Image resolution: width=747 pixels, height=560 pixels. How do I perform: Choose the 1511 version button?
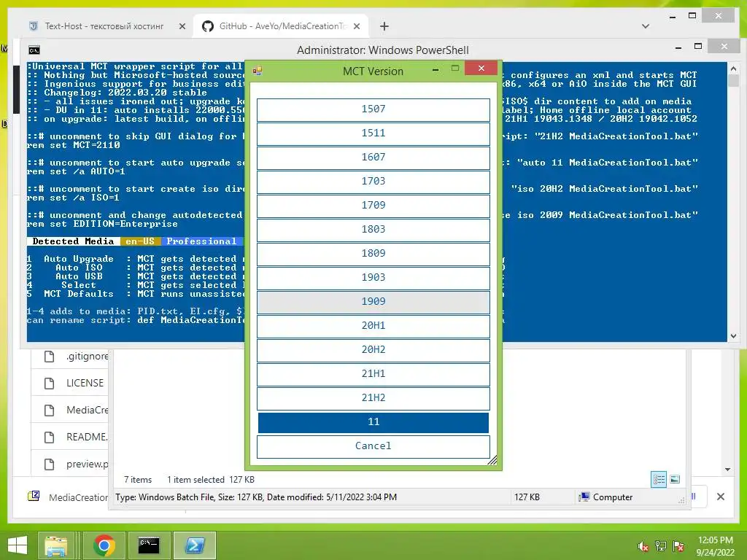tap(373, 133)
